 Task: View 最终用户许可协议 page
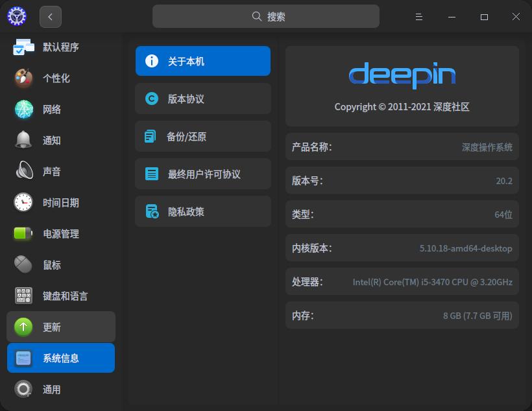click(203, 174)
